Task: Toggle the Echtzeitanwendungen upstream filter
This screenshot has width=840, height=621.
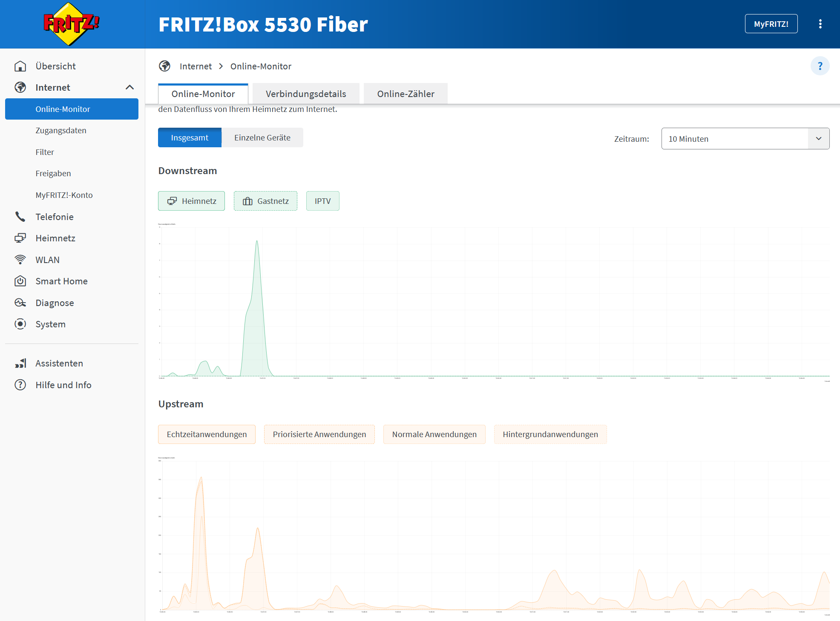Action: point(207,434)
